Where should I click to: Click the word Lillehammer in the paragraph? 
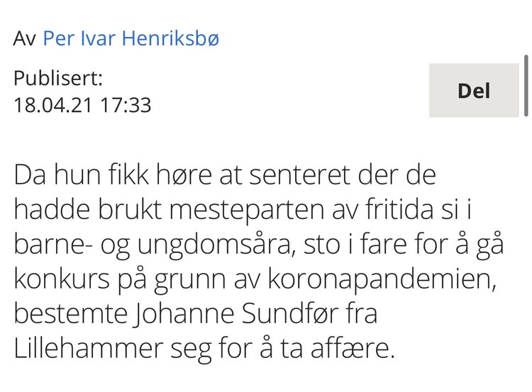88,348
